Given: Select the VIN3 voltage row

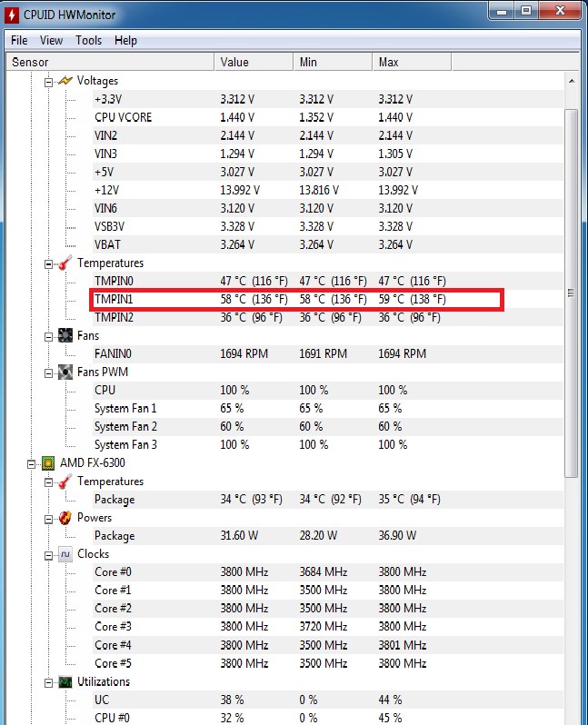Looking at the screenshot, I should (x=327, y=154).
